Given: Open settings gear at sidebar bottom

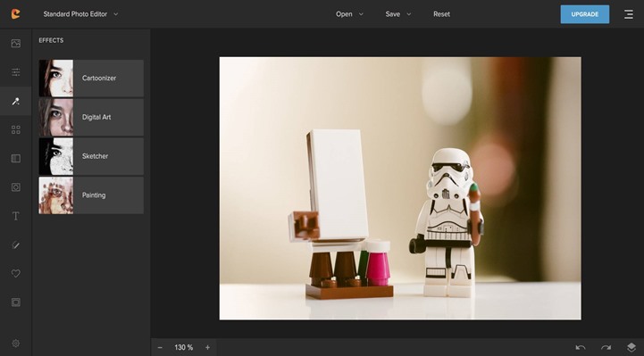Looking at the screenshot, I should [x=15, y=344].
